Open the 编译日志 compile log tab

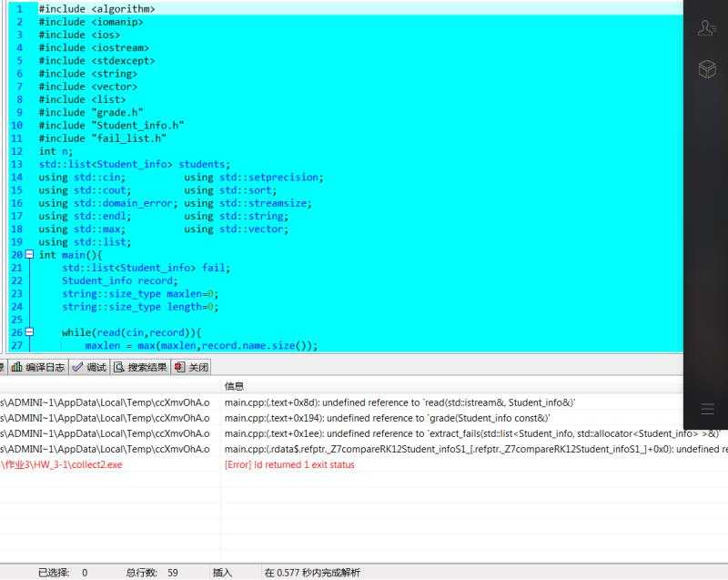coord(38,367)
